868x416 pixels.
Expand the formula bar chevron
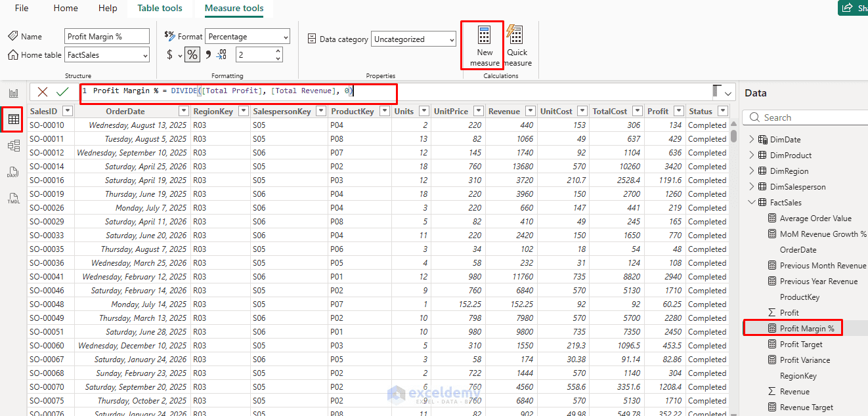(x=727, y=94)
